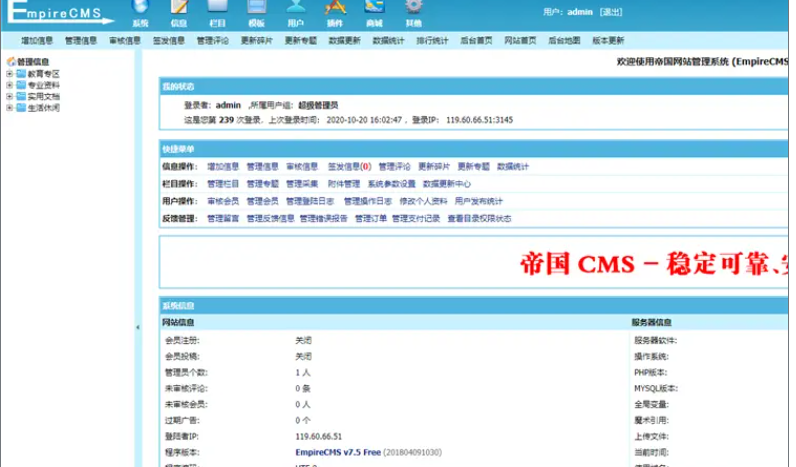Open the 系统 (System) top icon menu

tap(140, 13)
